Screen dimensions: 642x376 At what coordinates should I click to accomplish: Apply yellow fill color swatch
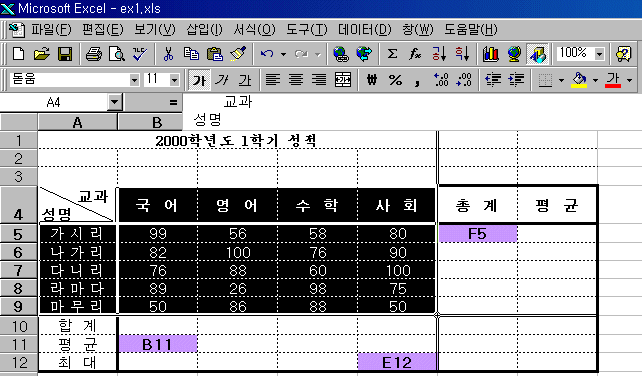(x=579, y=79)
